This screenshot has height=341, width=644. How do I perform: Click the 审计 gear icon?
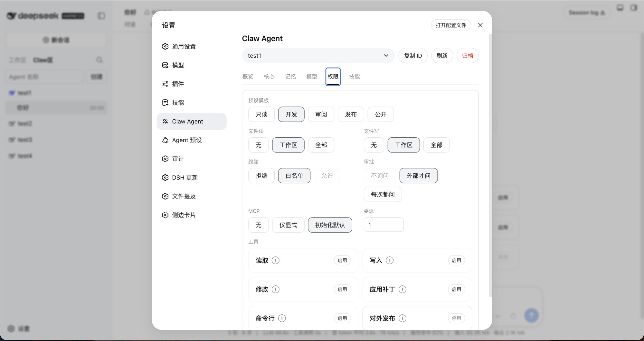tap(165, 159)
